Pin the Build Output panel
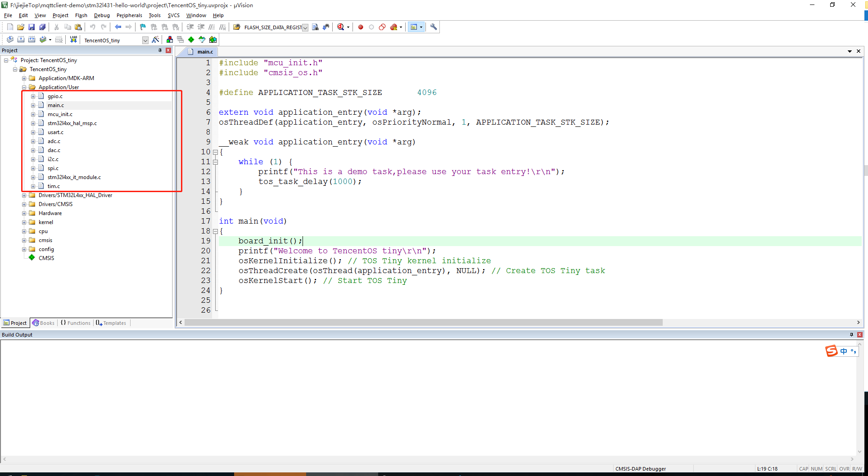Image resolution: width=868 pixels, height=476 pixels. [851, 334]
